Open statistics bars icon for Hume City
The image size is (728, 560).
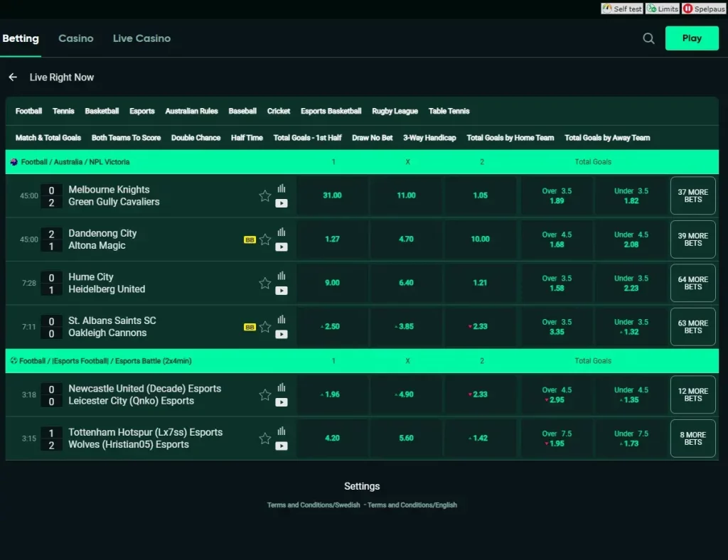(x=282, y=276)
